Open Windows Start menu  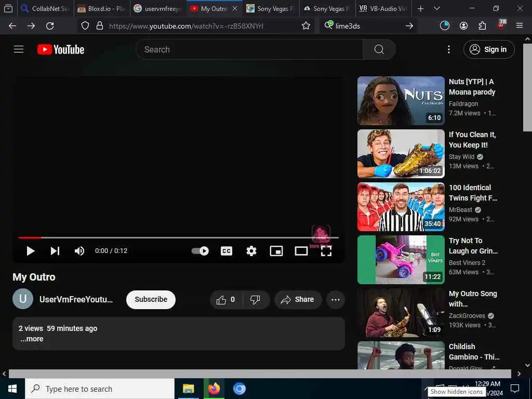[12, 389]
